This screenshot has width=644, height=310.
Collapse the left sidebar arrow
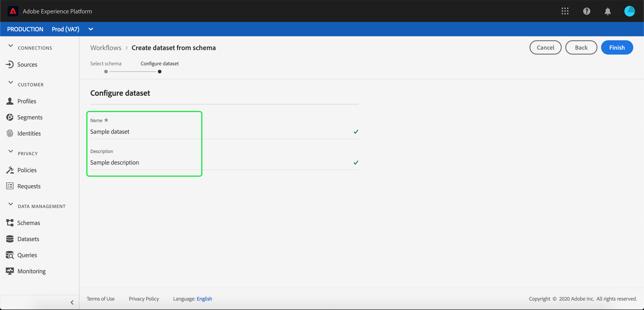tap(72, 302)
